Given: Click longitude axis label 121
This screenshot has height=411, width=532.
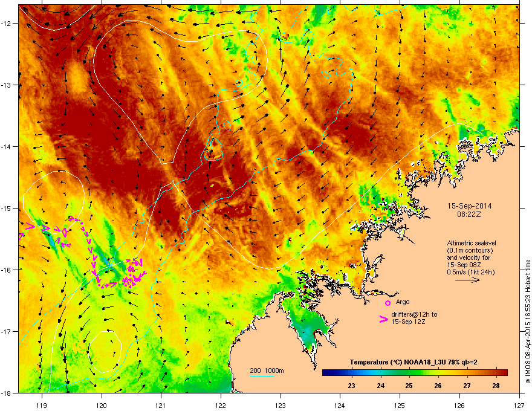Looking at the screenshot, I should tap(161, 405).
